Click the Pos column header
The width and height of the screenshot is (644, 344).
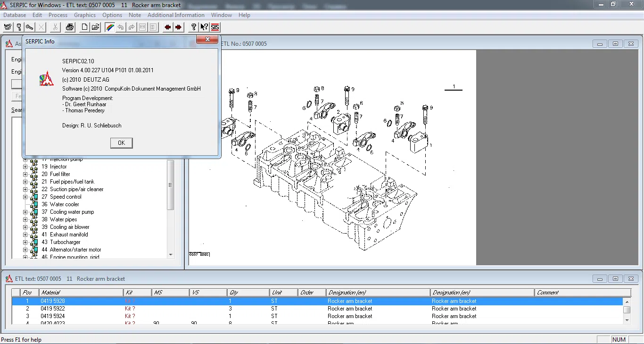coord(30,293)
